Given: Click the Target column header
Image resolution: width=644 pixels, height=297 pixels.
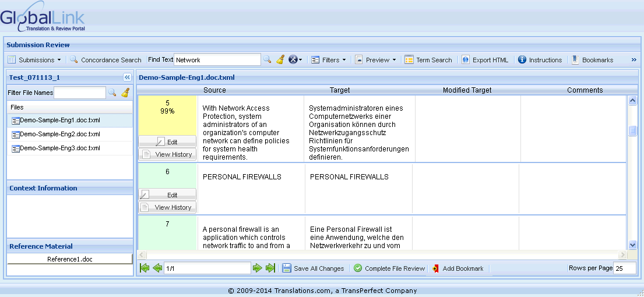Looking at the screenshot, I should tap(340, 90).
